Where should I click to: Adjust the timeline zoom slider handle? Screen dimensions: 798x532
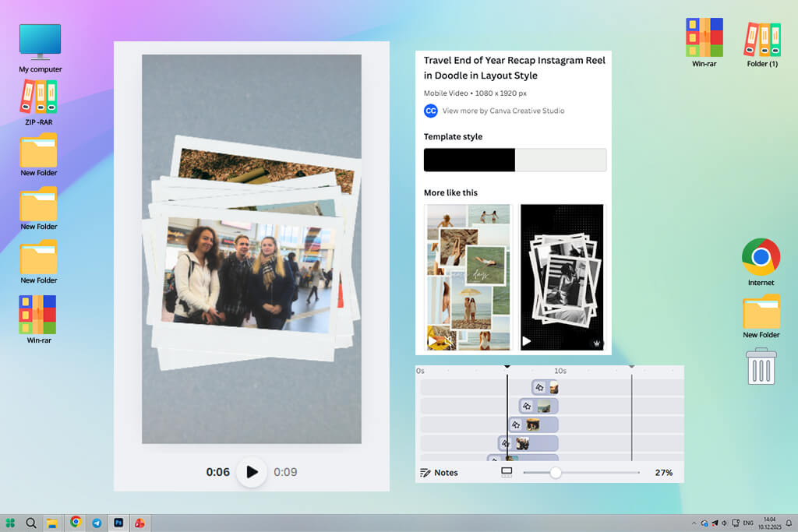click(555, 473)
